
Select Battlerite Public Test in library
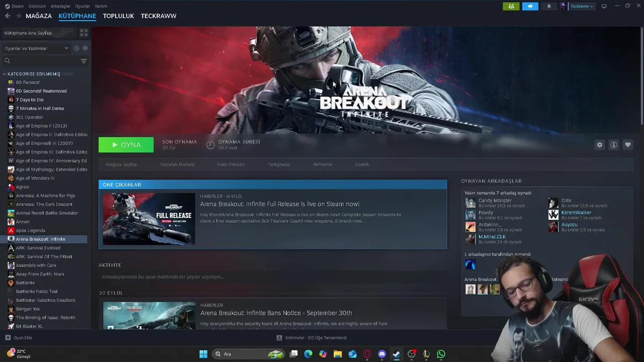tap(36, 292)
